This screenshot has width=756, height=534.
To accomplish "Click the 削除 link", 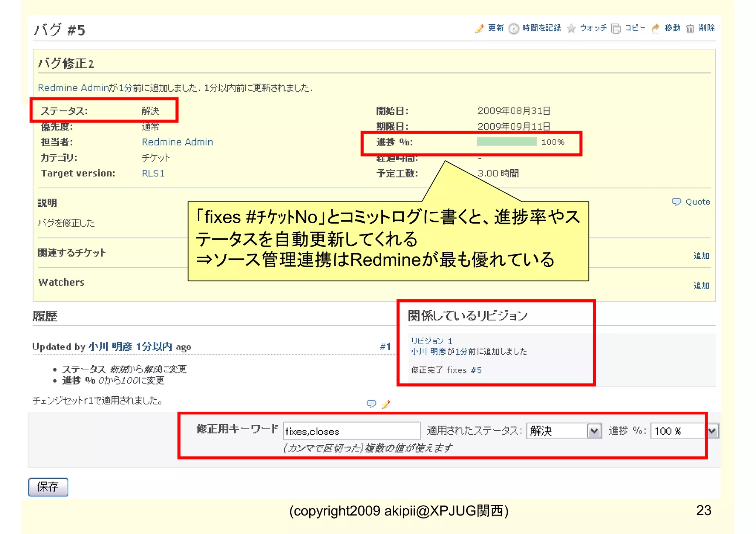I will (x=707, y=28).
